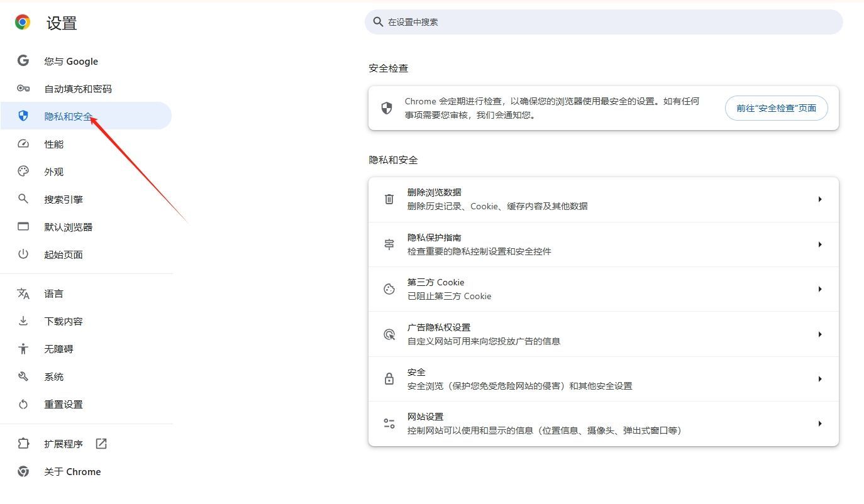Click the sliders icon for 网站设置
The height and width of the screenshot is (504, 864).
click(389, 424)
